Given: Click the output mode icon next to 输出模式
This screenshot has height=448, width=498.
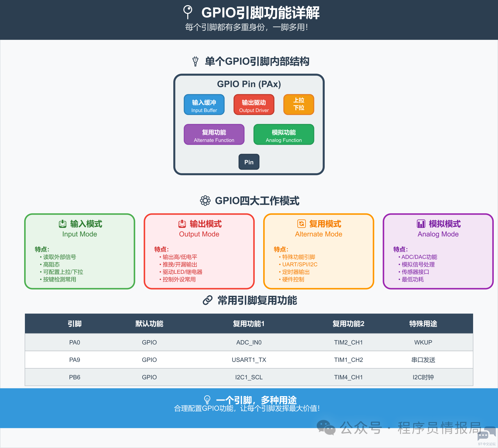Looking at the screenshot, I should pos(182,224).
